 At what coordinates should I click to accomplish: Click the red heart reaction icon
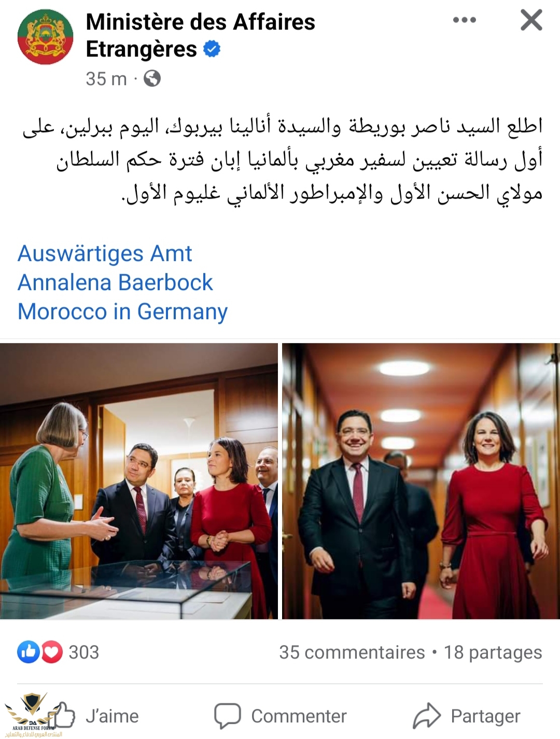[x=52, y=652]
